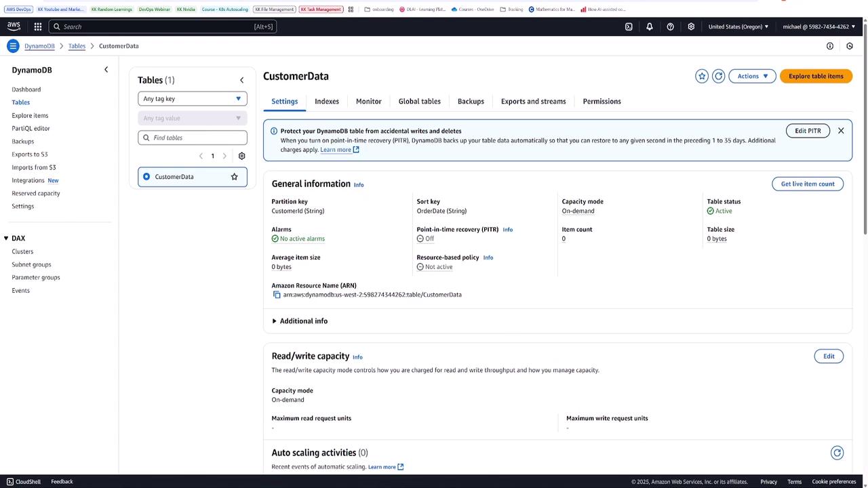Open the General information Info link
This screenshot has height=488, width=868.
coord(359,185)
